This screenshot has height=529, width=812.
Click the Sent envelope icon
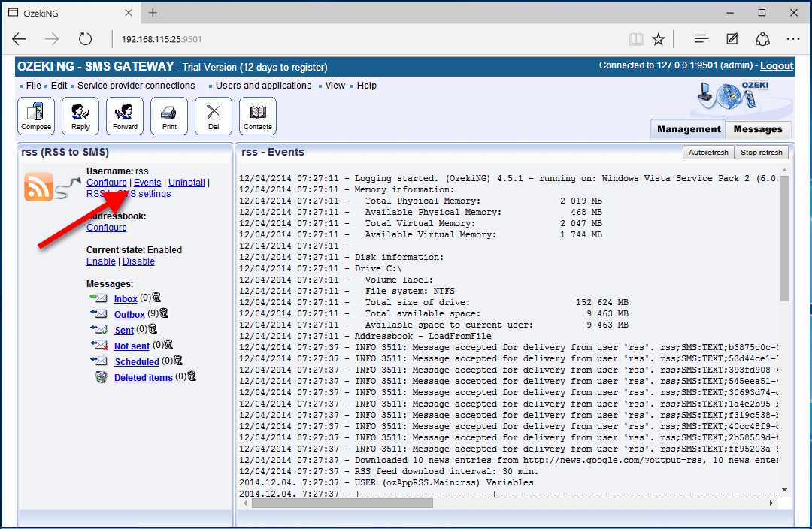98,329
